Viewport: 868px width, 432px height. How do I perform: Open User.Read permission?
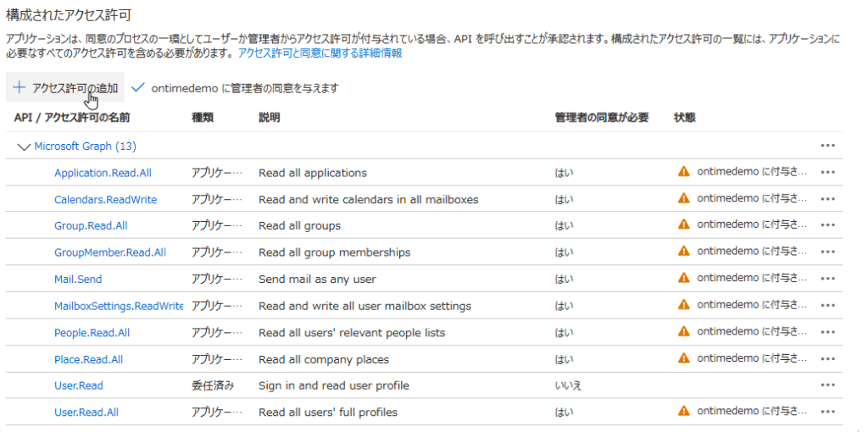coord(79,385)
